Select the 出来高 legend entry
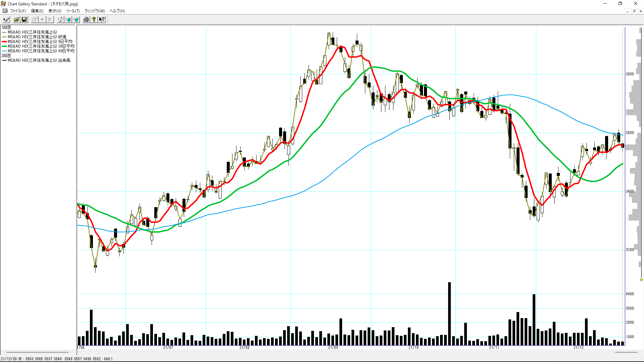The height and width of the screenshot is (362, 644). [39, 60]
